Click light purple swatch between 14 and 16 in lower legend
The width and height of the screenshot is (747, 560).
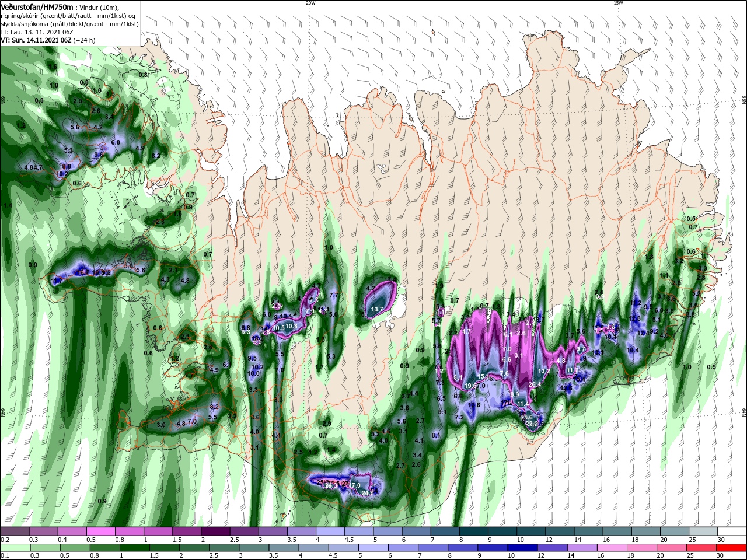(x=581, y=548)
